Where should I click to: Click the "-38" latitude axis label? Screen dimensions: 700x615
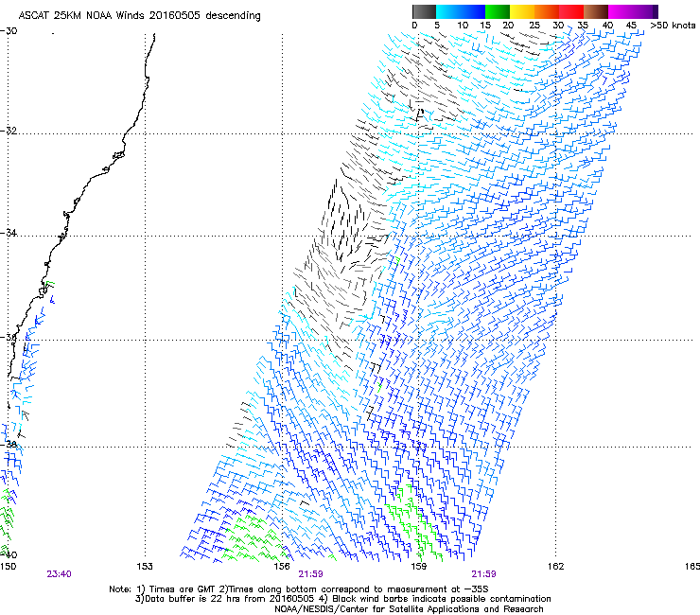point(9,444)
